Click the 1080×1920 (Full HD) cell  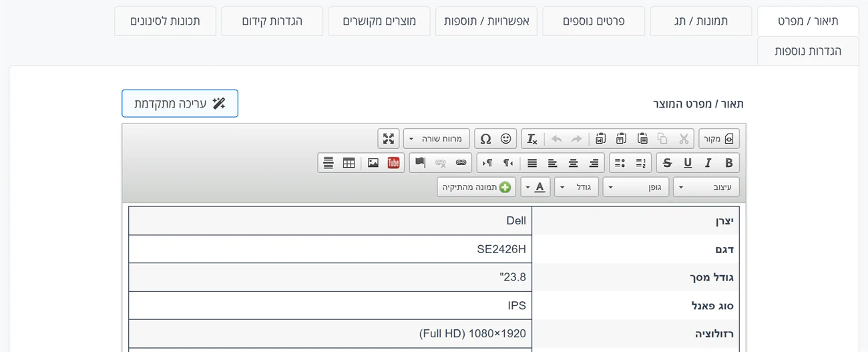click(x=331, y=333)
